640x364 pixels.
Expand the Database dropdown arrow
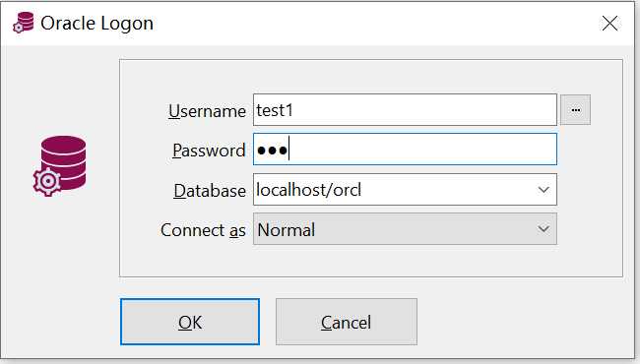pos(544,190)
